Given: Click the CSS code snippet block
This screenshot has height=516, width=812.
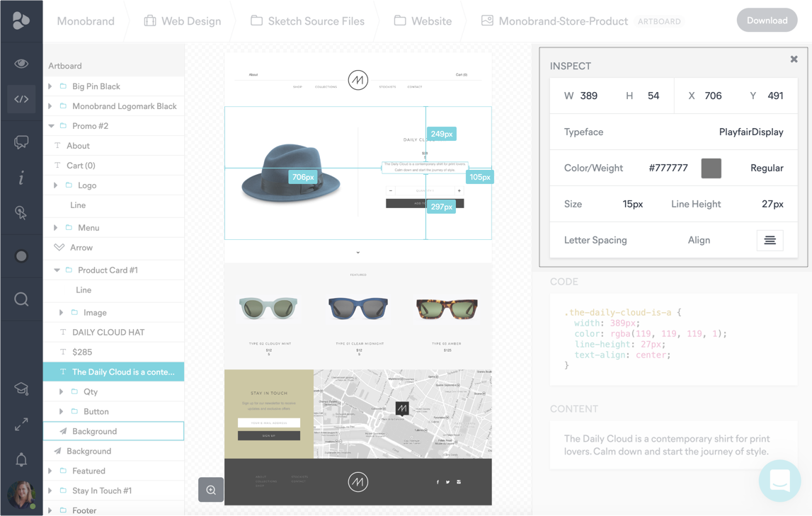Looking at the screenshot, I should pyautogui.click(x=673, y=339).
